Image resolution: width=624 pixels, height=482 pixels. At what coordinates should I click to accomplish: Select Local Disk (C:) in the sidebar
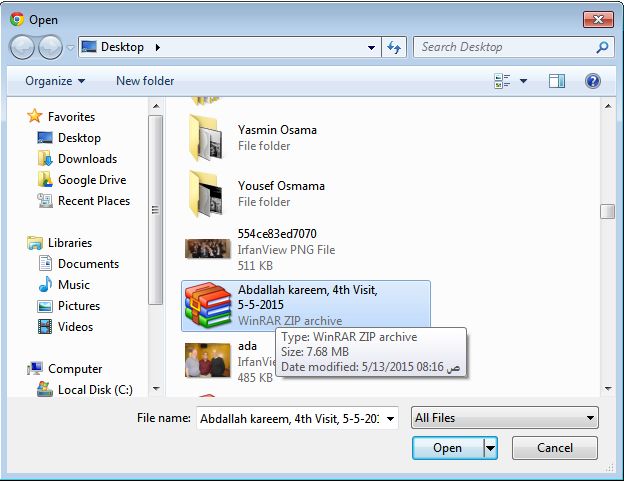(95, 390)
